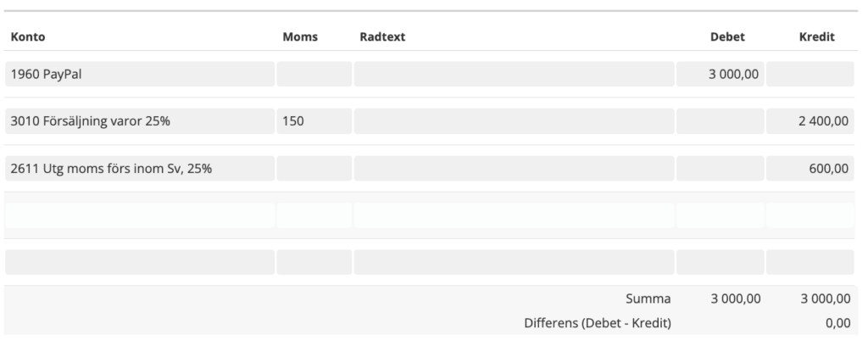Click the Radtext field on the PayPal row

tap(514, 74)
